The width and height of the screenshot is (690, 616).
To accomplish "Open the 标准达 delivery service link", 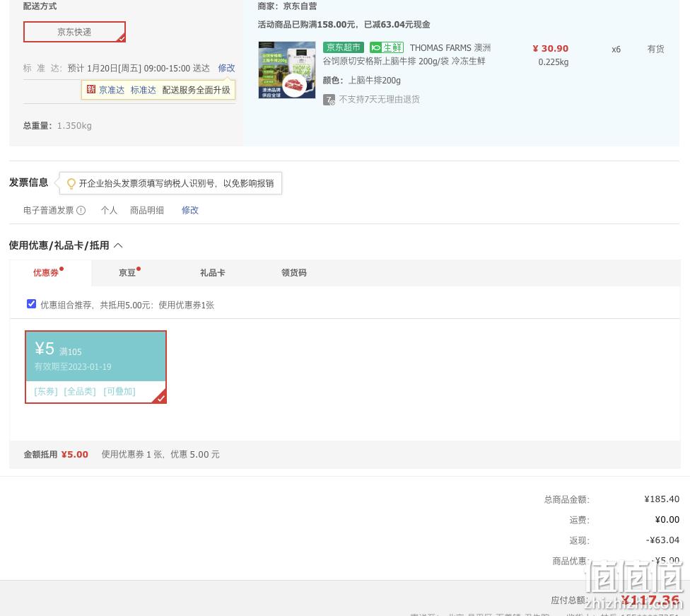I will coord(143,90).
